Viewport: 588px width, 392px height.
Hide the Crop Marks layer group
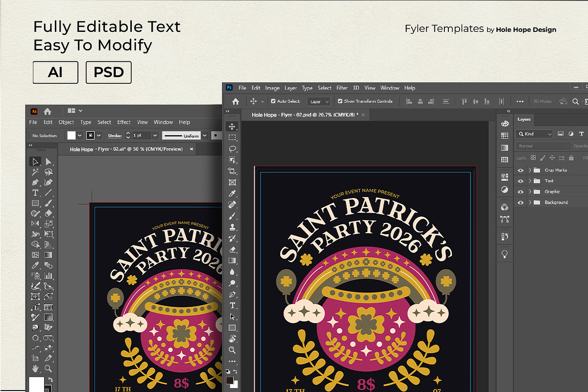coord(520,170)
